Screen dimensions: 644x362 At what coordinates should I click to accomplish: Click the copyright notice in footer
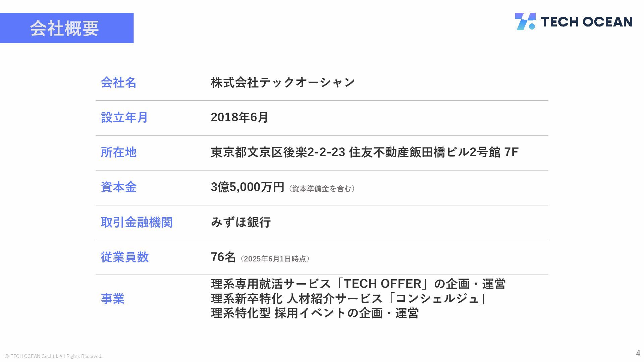pyautogui.click(x=54, y=356)
